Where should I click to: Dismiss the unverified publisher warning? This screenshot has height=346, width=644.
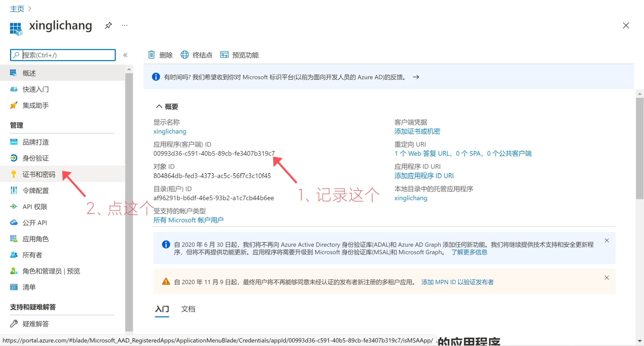pyautogui.click(x=607, y=278)
